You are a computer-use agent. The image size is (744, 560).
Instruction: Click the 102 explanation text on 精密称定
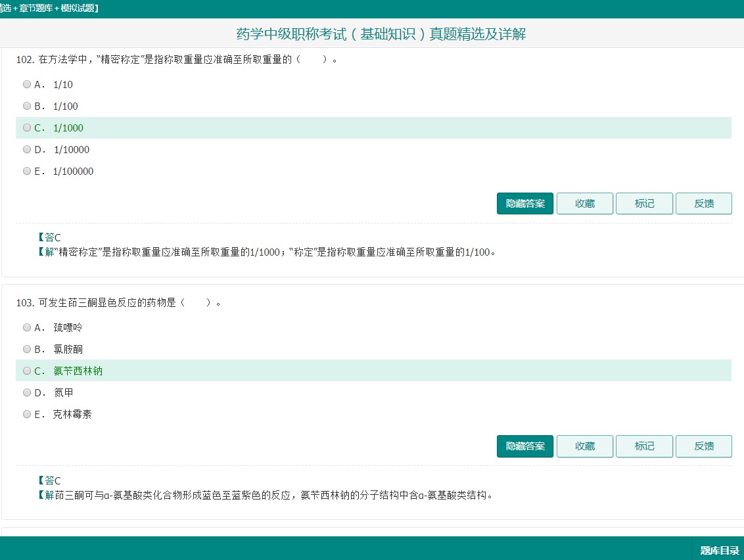(267, 252)
